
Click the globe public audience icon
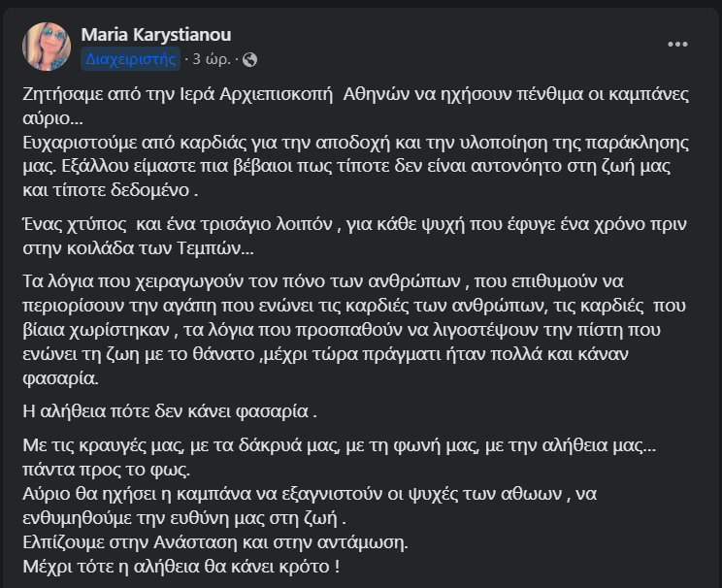coord(249,59)
